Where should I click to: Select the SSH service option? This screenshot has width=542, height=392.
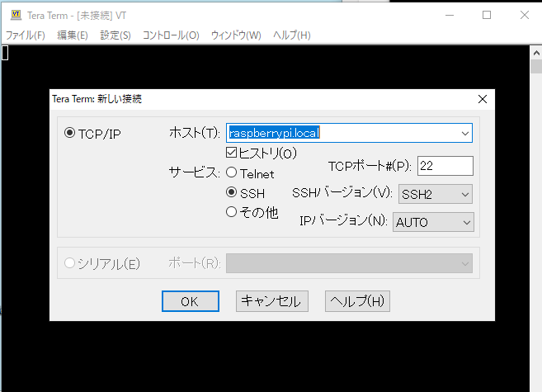pos(231,192)
